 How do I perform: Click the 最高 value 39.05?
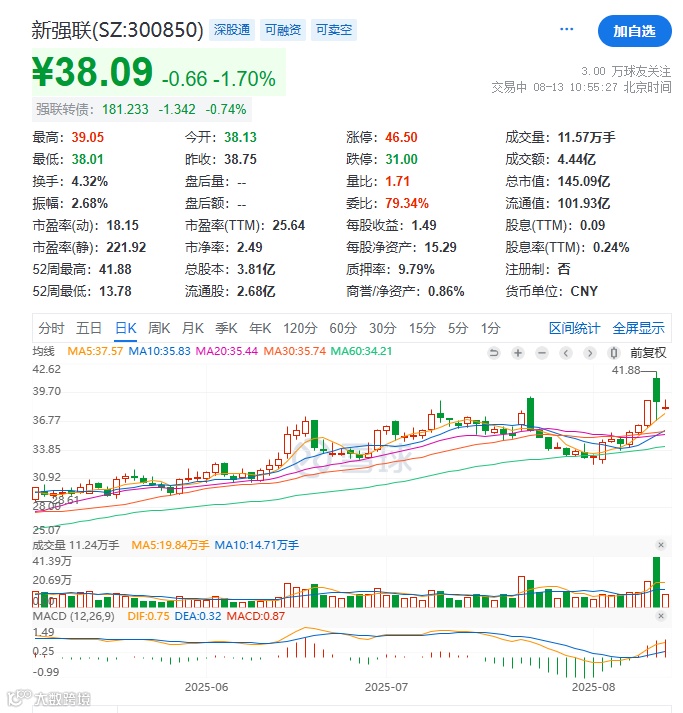click(88, 137)
